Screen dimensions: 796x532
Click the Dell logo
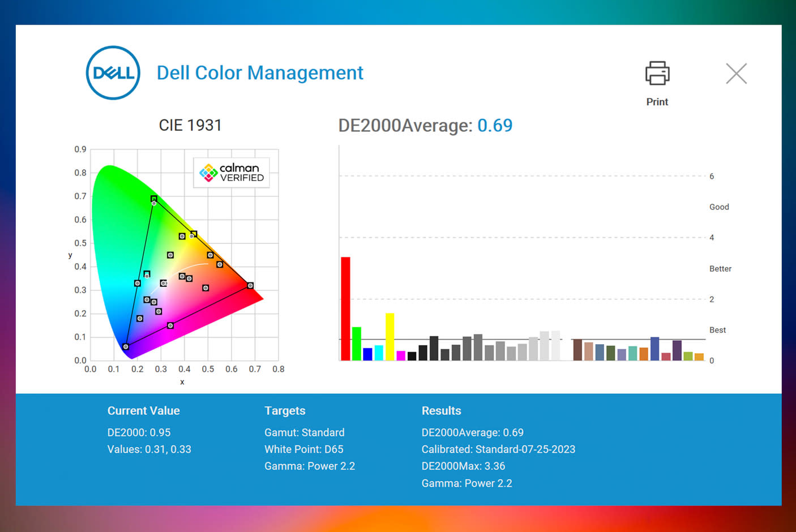[x=113, y=73]
